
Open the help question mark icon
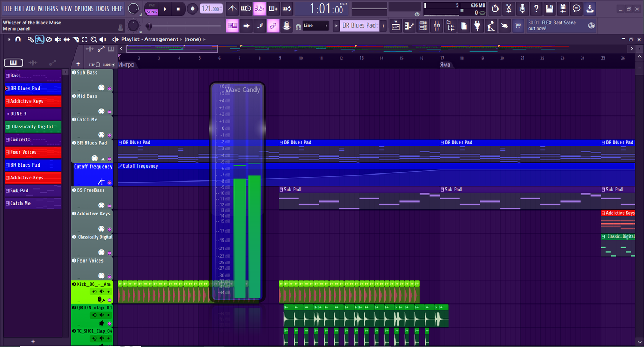click(x=536, y=9)
